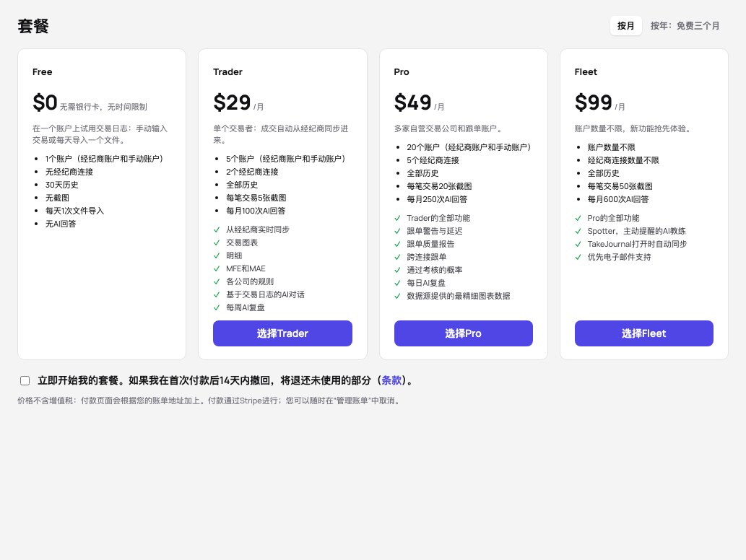This screenshot has width=746, height=560.
Task: Click the Free plan title
Action: (x=43, y=71)
